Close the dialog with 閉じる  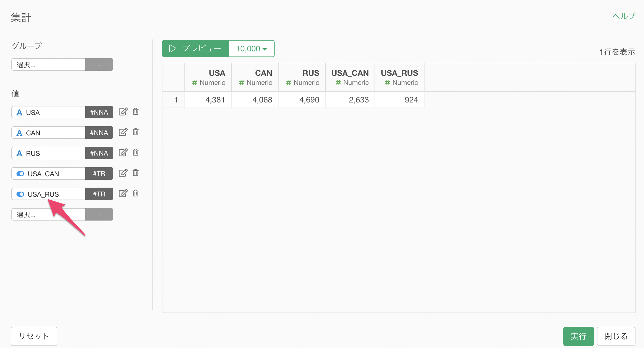click(616, 336)
